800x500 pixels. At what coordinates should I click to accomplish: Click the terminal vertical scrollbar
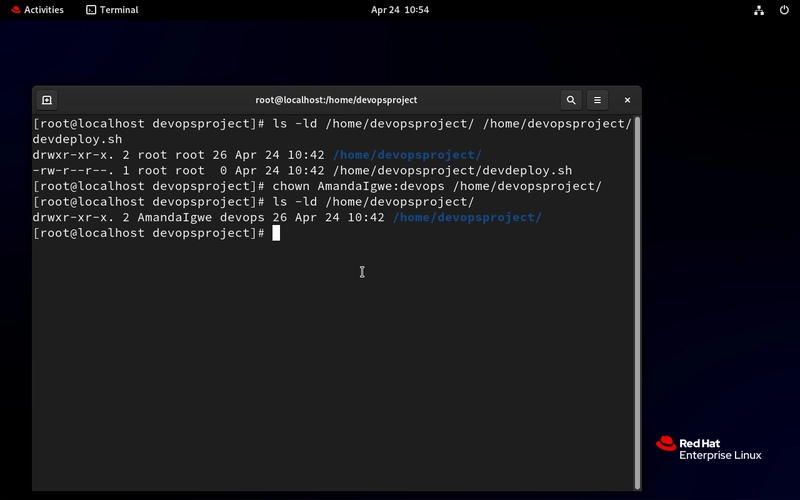pos(637,303)
